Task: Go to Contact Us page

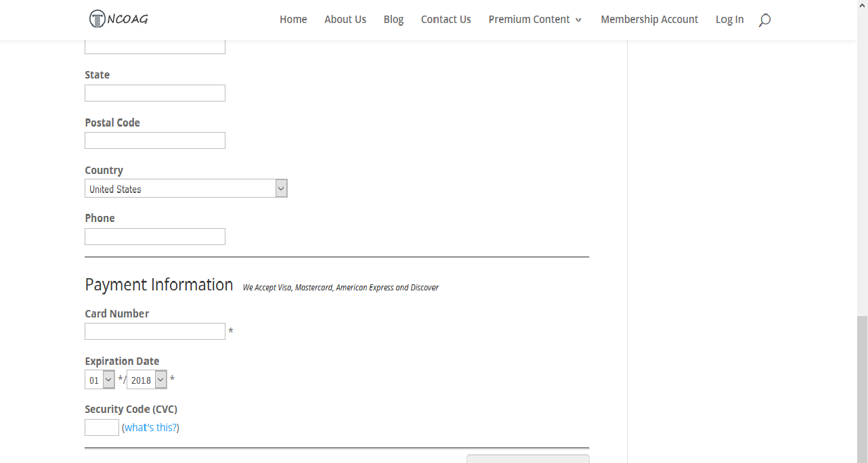Action: pos(446,19)
